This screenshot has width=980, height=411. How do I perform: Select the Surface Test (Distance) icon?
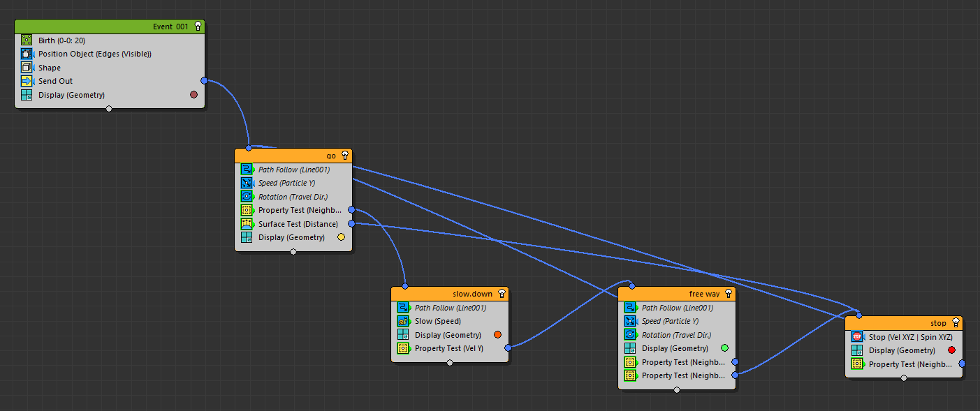[247, 224]
